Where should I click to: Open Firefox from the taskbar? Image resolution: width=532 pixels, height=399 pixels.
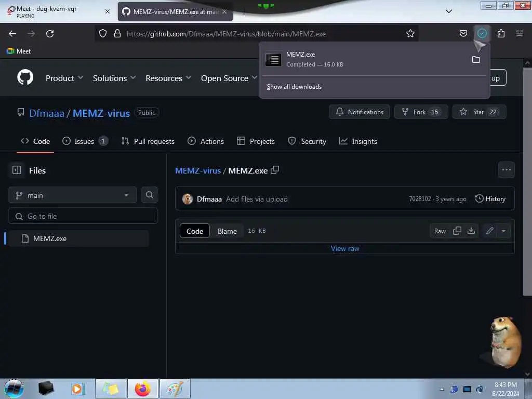point(143,389)
